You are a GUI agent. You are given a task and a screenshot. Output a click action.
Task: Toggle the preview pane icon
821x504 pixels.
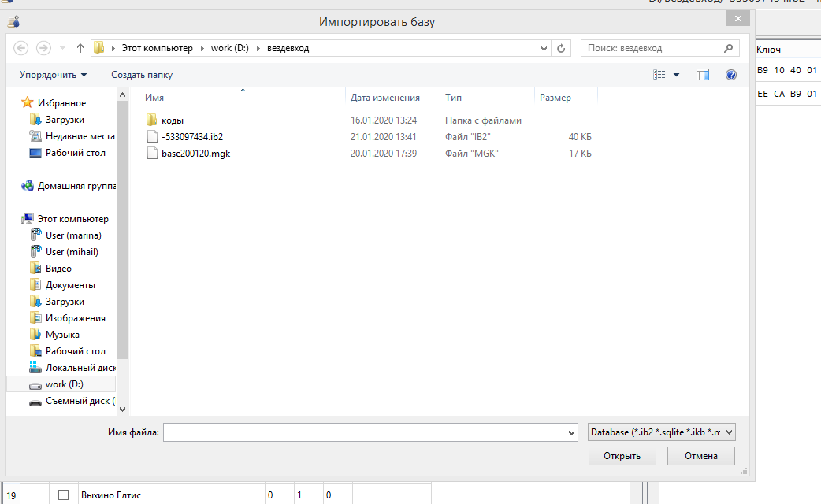point(703,75)
